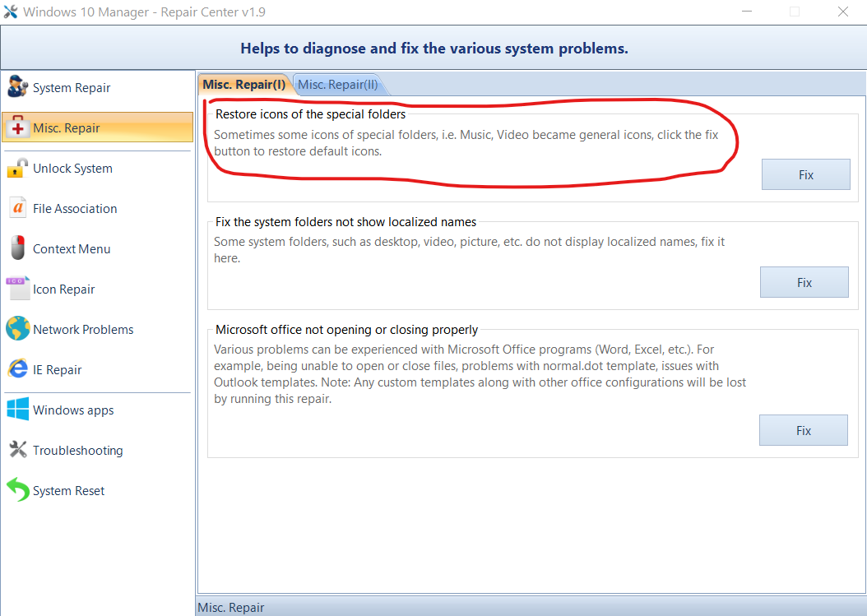Click the Unlock System padlock icon

coord(18,168)
